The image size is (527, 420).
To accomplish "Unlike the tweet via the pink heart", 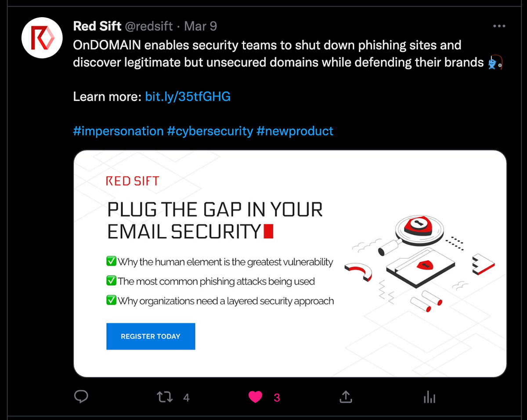I will tap(255, 398).
